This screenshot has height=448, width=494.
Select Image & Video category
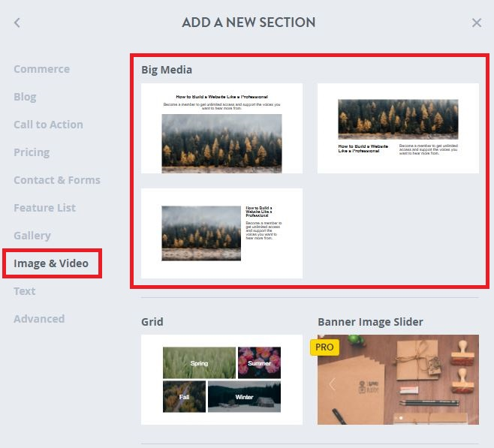(x=51, y=263)
